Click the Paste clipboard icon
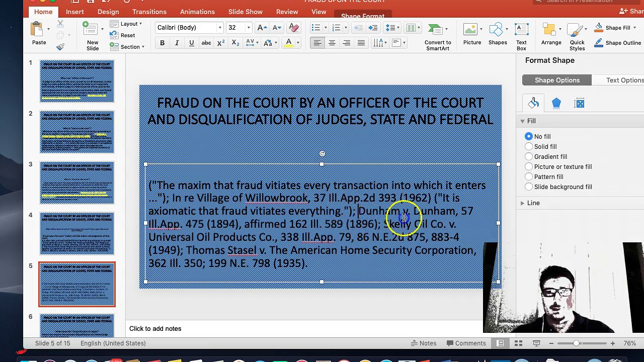Viewport: 644px width, 362px height. [36, 29]
